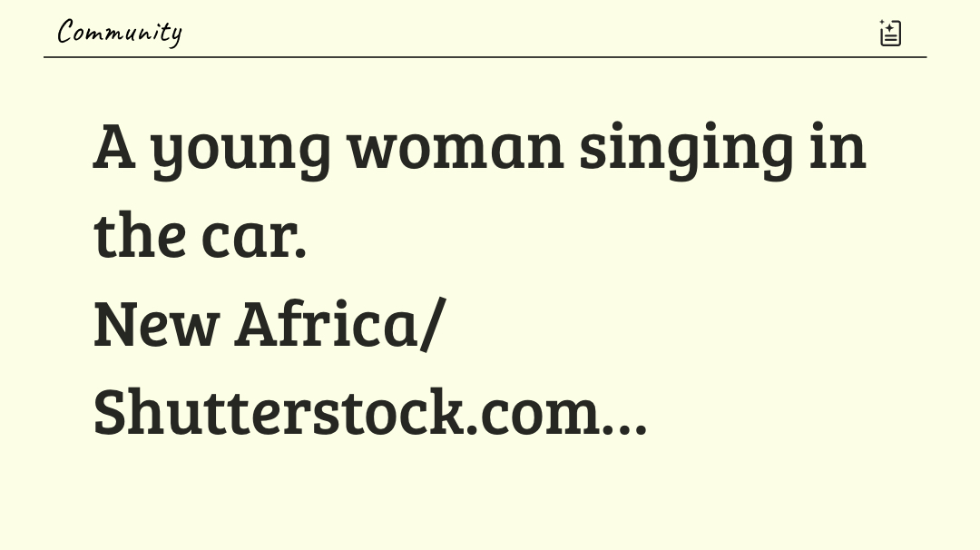Click the word "New" in the credit

pos(156,324)
